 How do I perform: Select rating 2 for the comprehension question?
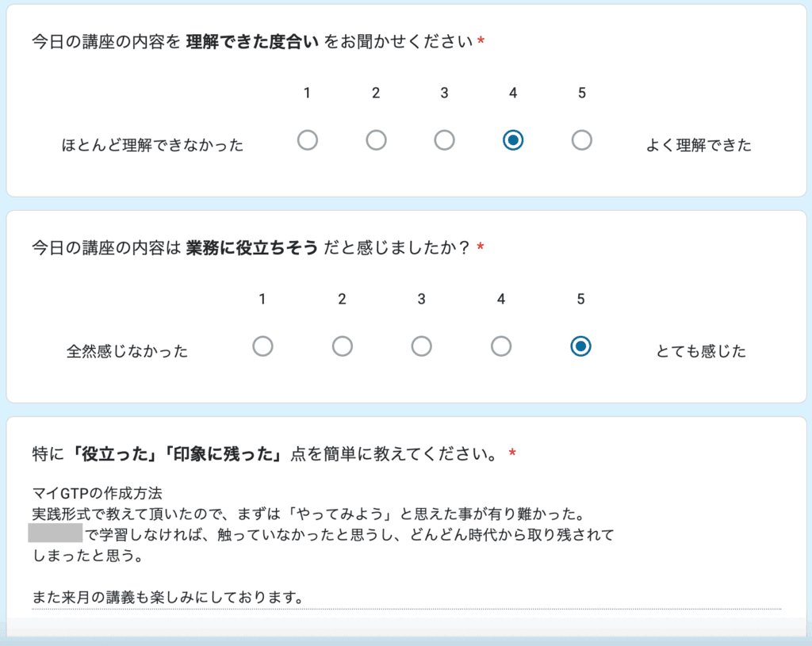(x=376, y=140)
